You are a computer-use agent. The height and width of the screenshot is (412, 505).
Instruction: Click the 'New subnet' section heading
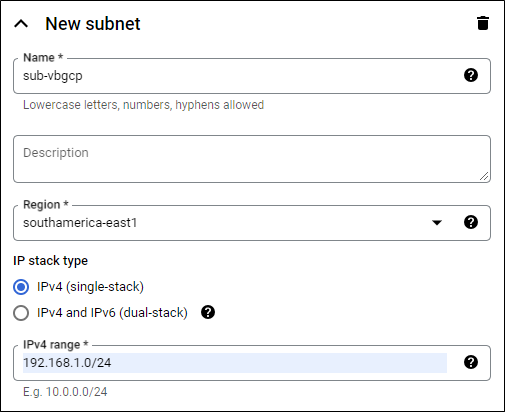tap(93, 24)
